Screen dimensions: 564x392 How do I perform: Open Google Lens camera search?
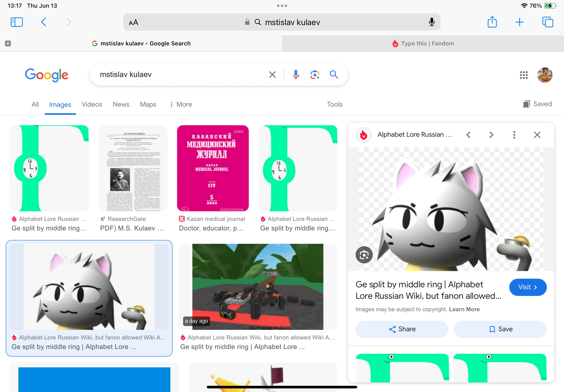click(315, 74)
